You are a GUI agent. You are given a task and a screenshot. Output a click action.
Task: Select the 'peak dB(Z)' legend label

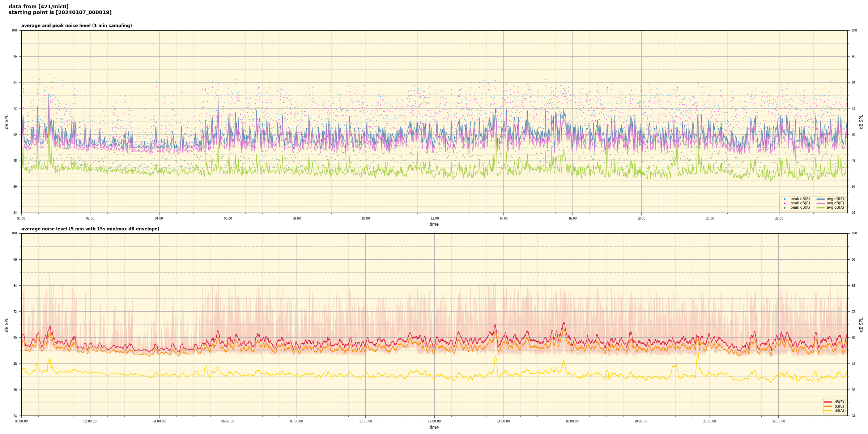[800, 199]
